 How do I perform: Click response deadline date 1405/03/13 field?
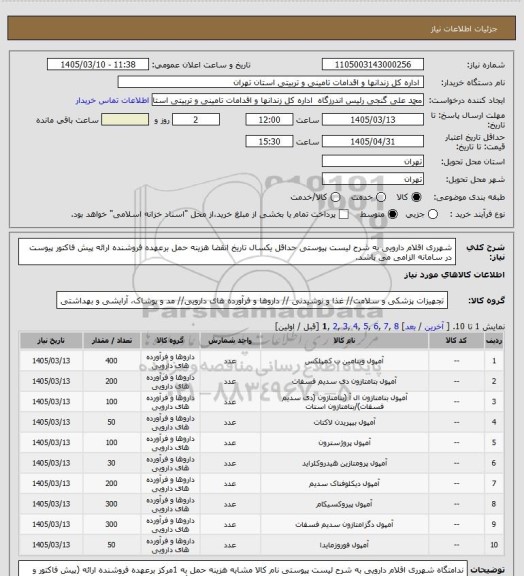373,120
